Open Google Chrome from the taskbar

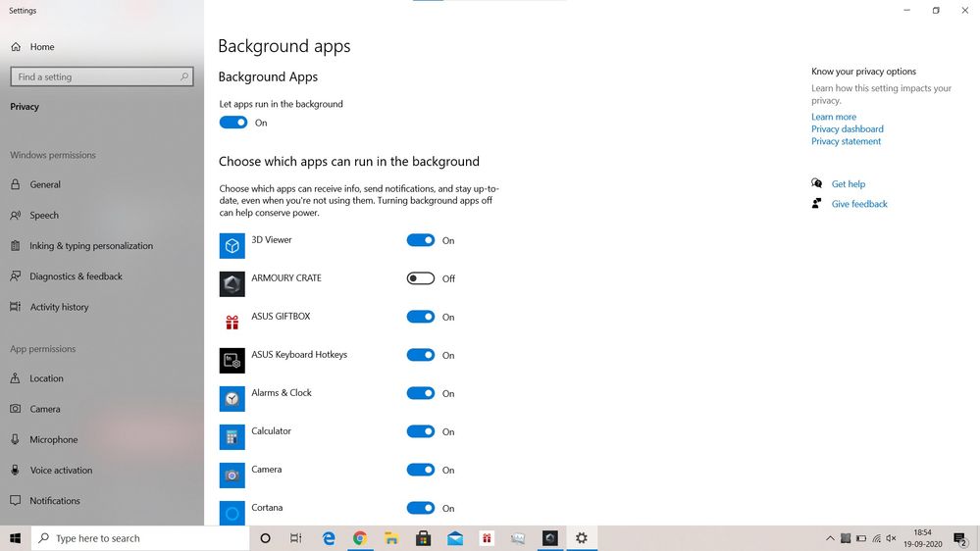(360, 538)
